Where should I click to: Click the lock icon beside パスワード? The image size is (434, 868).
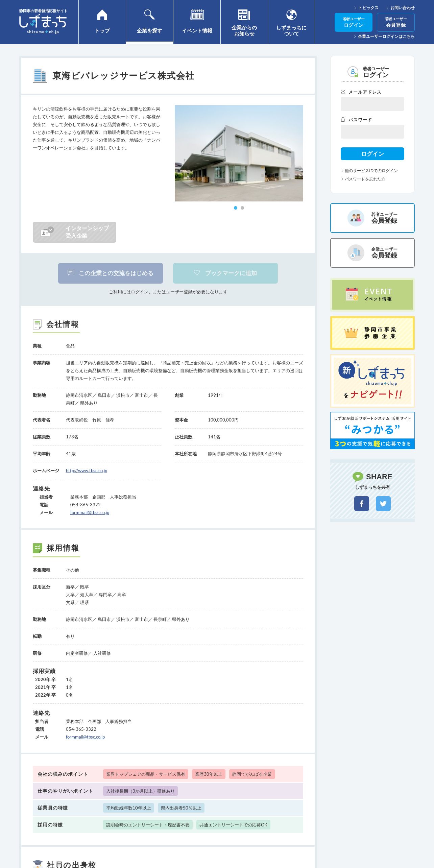click(x=343, y=120)
